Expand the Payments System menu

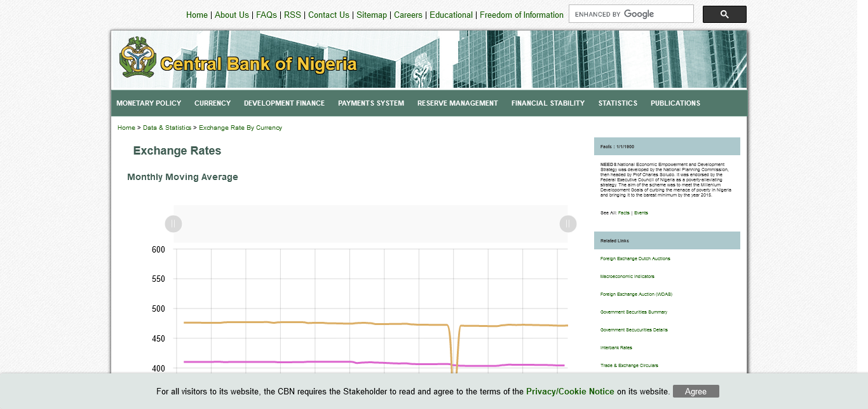click(370, 103)
